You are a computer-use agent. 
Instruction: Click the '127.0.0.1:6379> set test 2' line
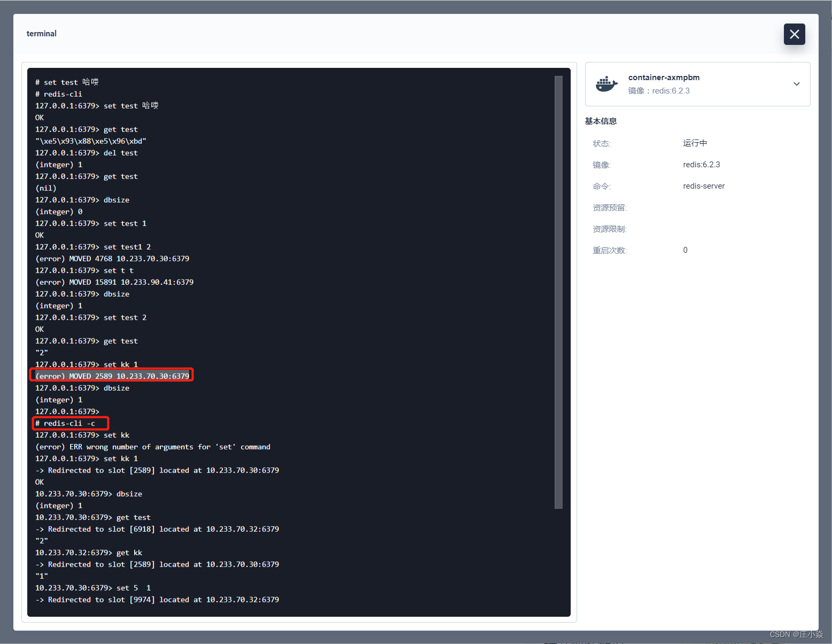click(91, 317)
